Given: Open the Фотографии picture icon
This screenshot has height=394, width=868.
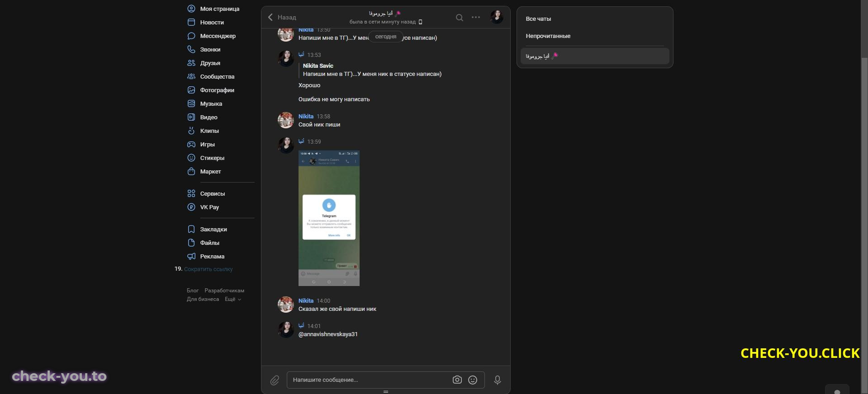Looking at the screenshot, I should tap(191, 90).
